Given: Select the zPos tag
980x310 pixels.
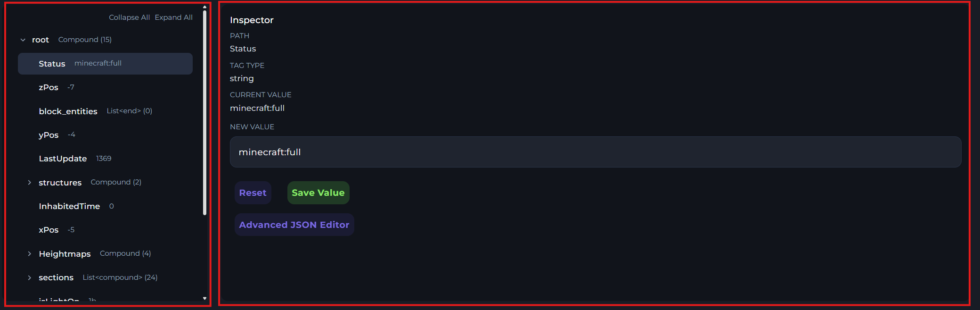Looking at the screenshot, I should [x=49, y=87].
